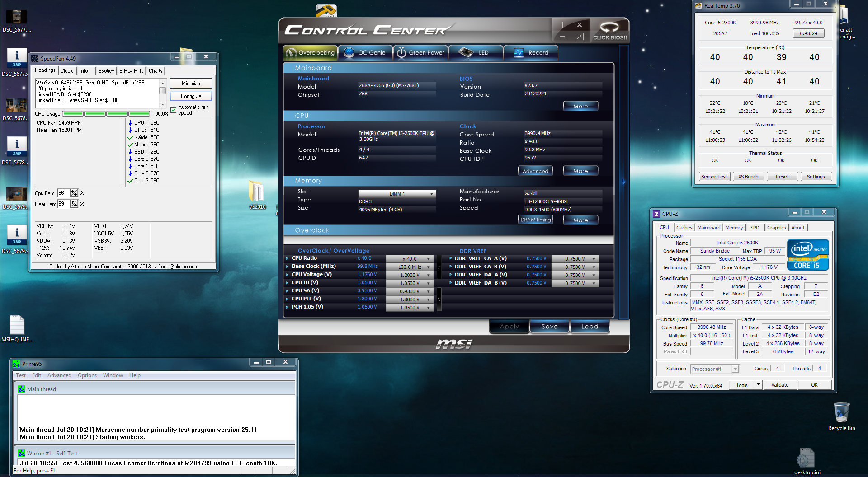Click the RealTemp Settings button
The width and height of the screenshot is (868, 477).
(x=816, y=177)
